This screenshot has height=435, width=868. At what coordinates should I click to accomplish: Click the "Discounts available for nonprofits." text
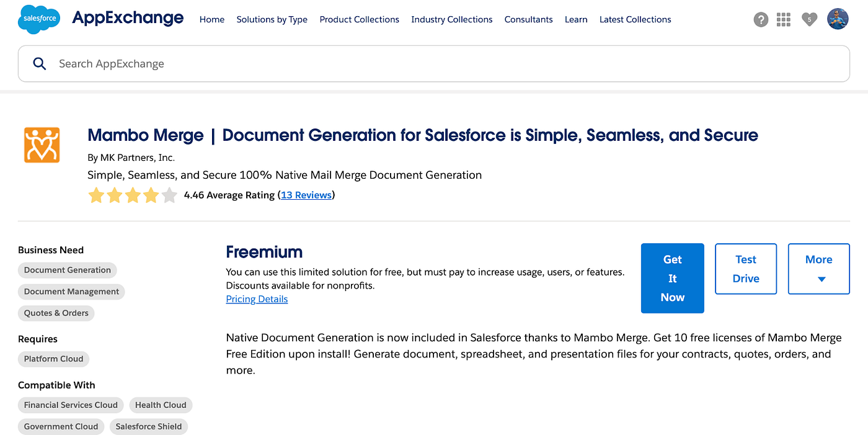[301, 286]
